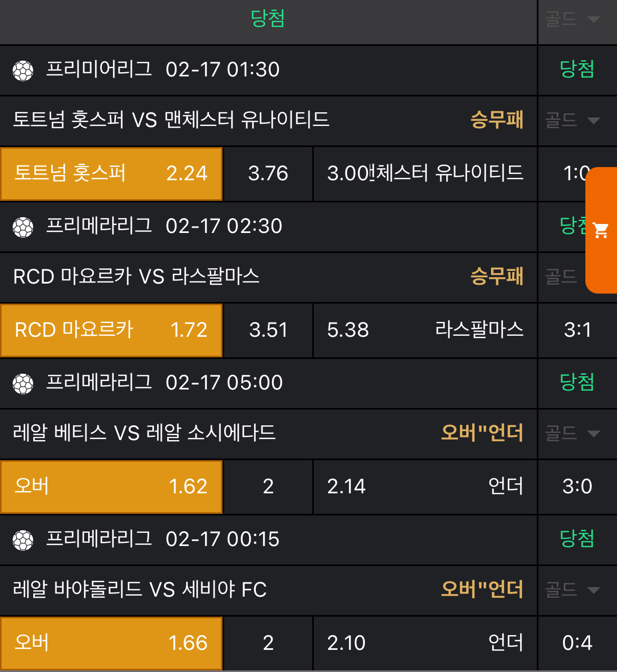Image resolution: width=617 pixels, height=672 pixels.
Task: Open the 골드 dropdown in the top header
Action: point(573,20)
